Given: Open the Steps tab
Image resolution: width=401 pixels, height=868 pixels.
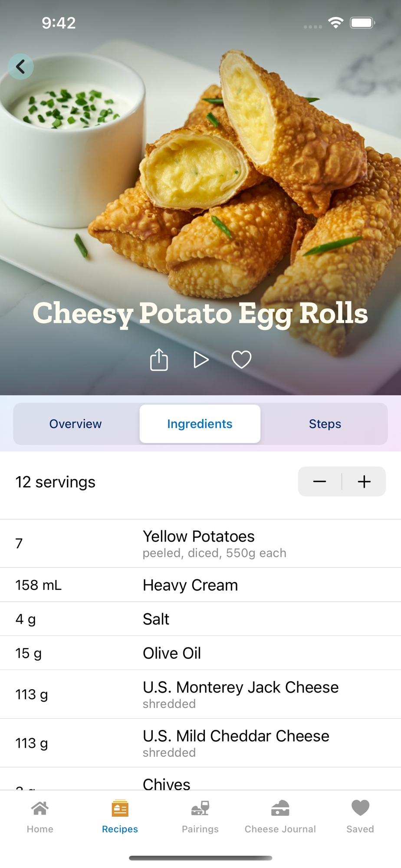Looking at the screenshot, I should coord(325,424).
